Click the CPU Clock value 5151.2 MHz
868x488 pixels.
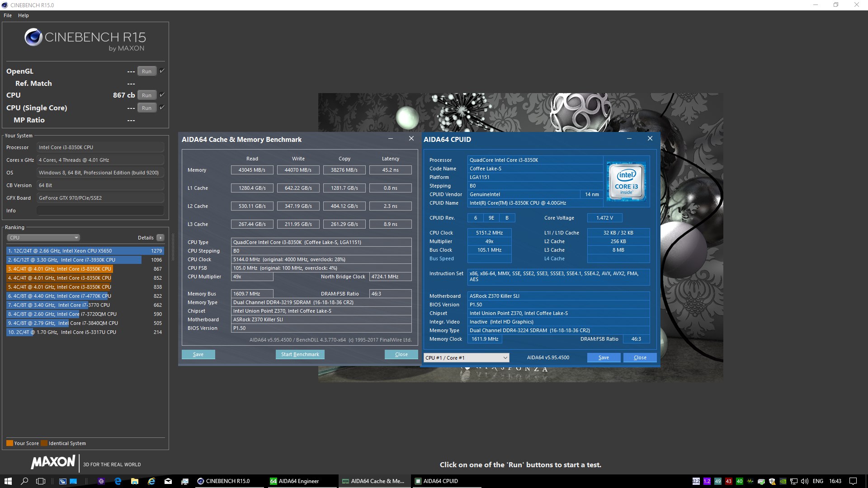(489, 233)
